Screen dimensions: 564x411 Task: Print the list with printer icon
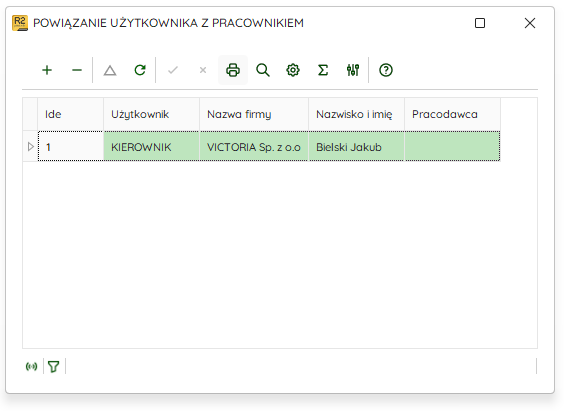(233, 70)
